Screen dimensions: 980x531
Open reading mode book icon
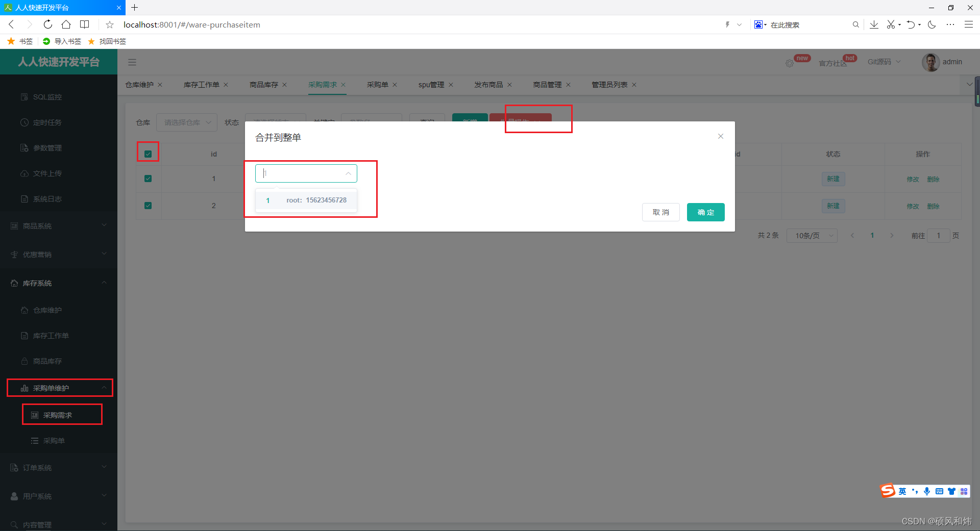(85, 24)
